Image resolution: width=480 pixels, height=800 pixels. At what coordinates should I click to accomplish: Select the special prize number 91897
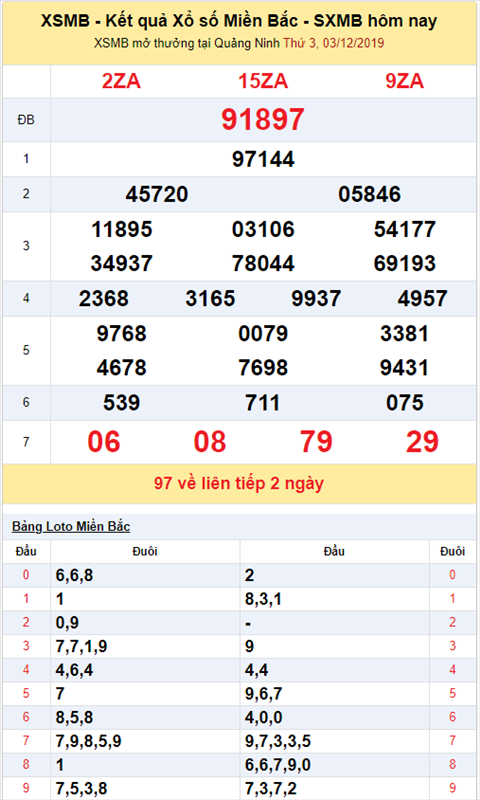(263, 119)
